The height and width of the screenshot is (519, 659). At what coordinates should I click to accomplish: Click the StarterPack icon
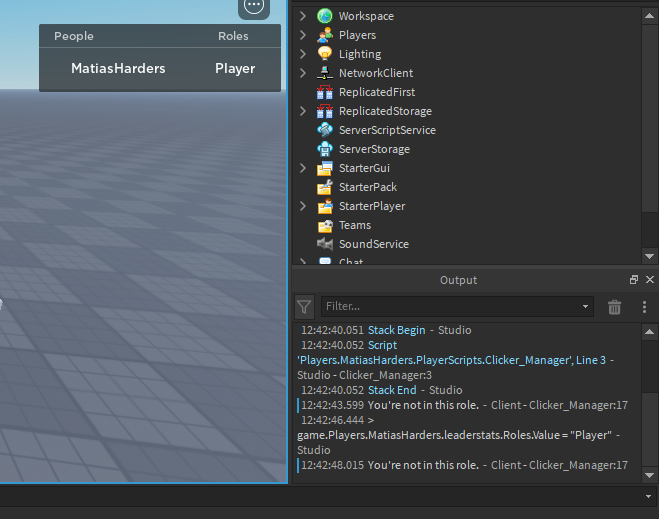point(324,187)
